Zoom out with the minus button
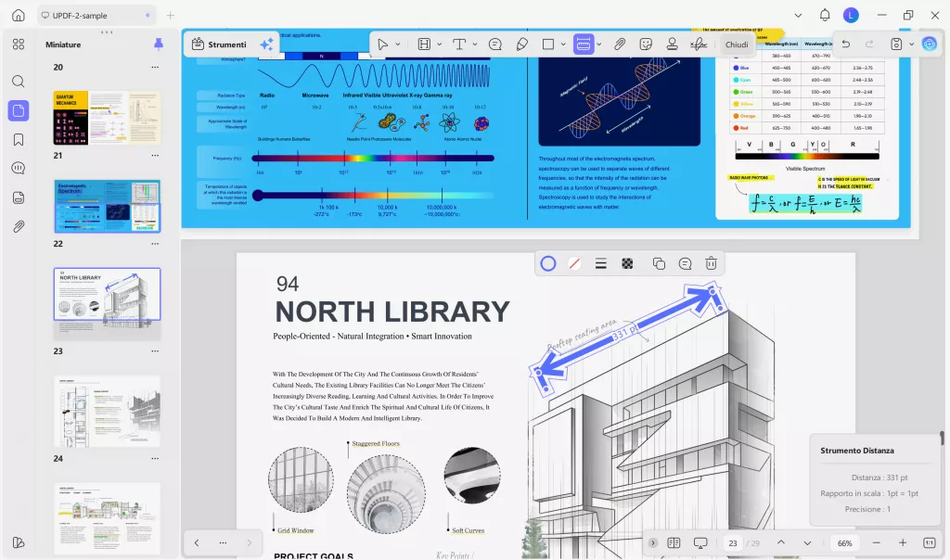Image resolution: width=950 pixels, height=560 pixels. click(x=876, y=542)
